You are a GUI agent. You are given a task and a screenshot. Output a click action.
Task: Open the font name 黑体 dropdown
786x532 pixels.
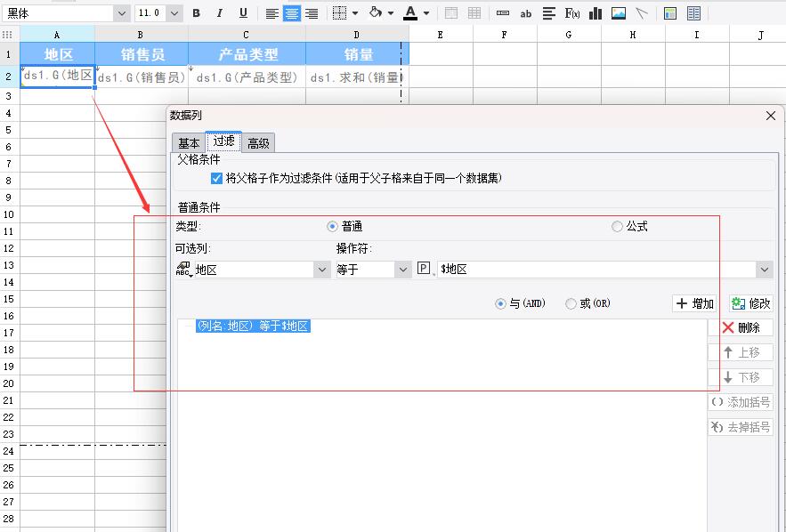pyautogui.click(x=121, y=13)
